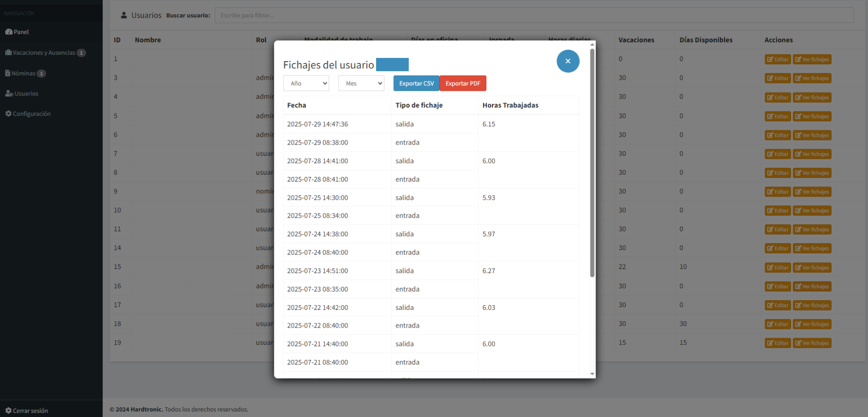The width and height of the screenshot is (868, 417).
Task: Click the Configuración gear icon
Action: tap(8, 114)
